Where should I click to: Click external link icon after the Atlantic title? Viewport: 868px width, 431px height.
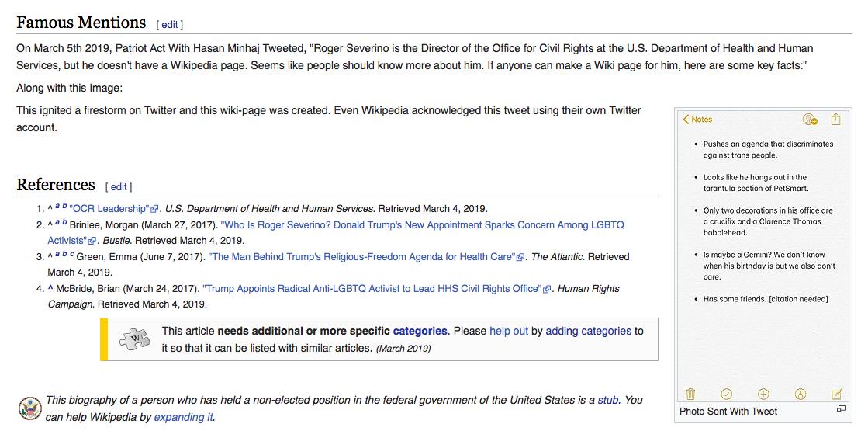(x=520, y=258)
